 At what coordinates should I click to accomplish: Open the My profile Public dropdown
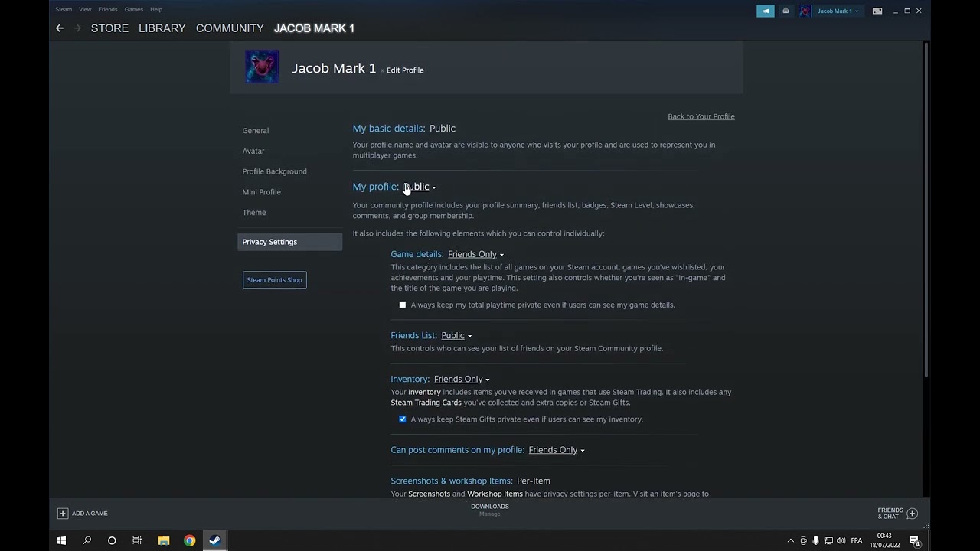[420, 187]
